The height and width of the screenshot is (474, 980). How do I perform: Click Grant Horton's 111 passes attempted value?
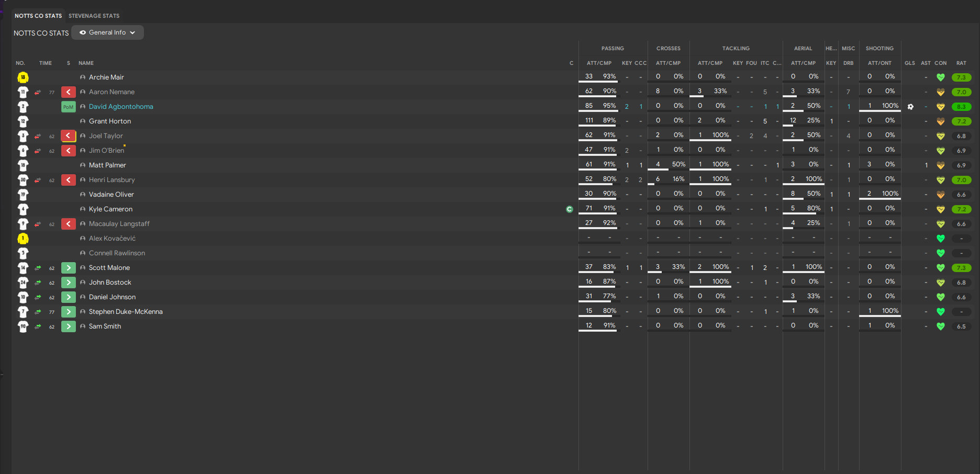589,120
